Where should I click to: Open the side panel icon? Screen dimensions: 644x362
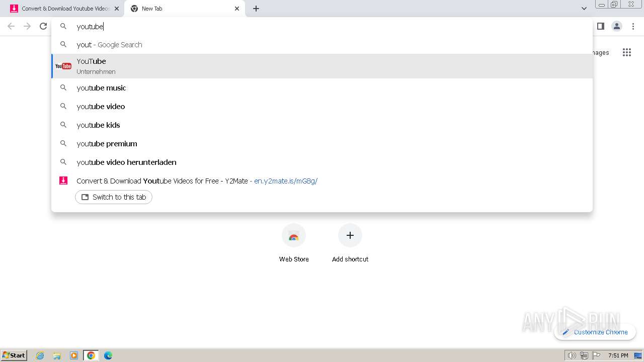click(x=600, y=26)
